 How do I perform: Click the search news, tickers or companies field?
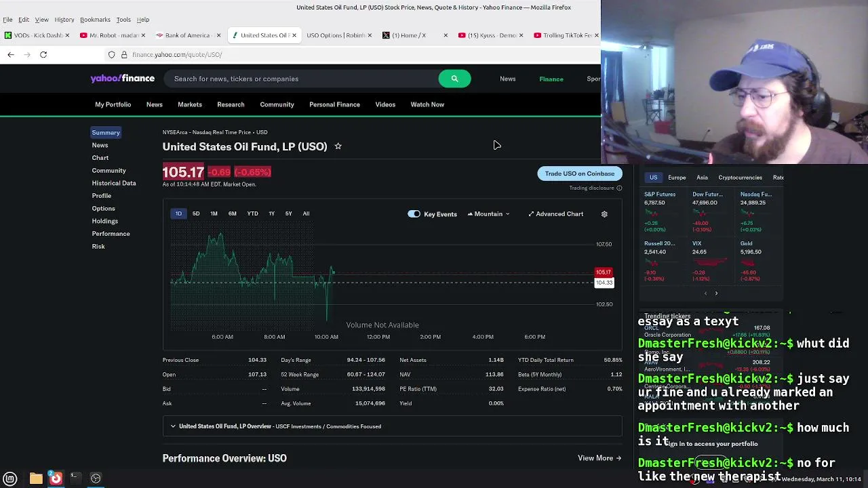point(302,79)
